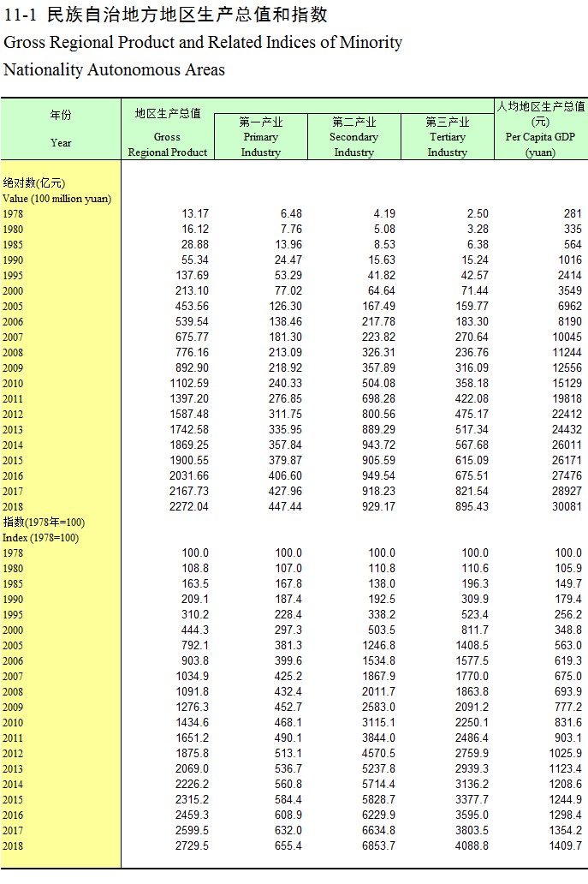
Task: Click the primary industry value 311.75
Action: pyautogui.click(x=285, y=414)
